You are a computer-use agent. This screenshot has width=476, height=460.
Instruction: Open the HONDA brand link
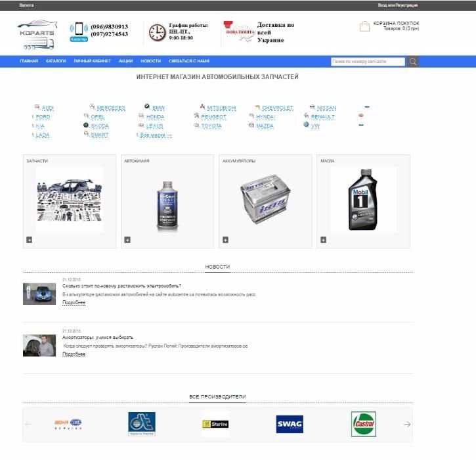click(155, 117)
